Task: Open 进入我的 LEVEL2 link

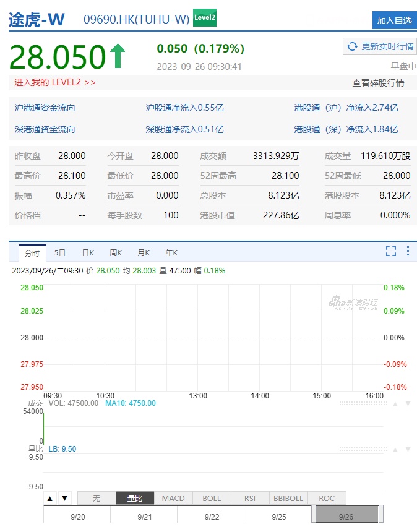Action: 55,82
